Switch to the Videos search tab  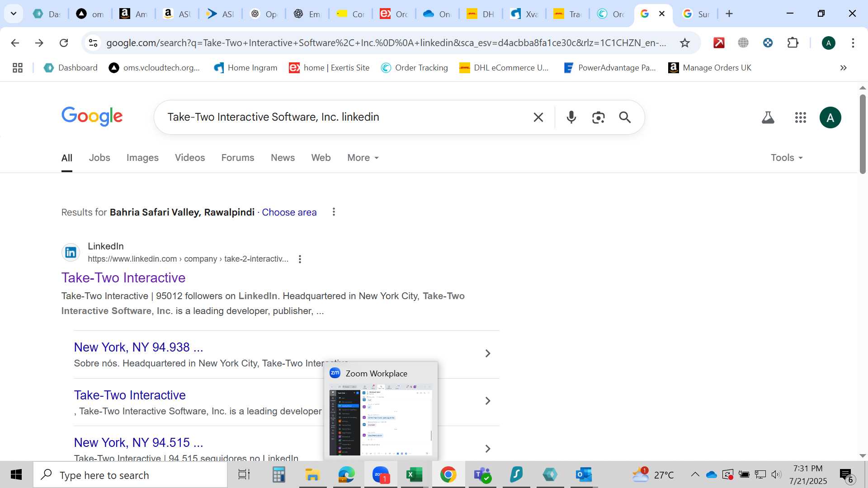pos(190,158)
